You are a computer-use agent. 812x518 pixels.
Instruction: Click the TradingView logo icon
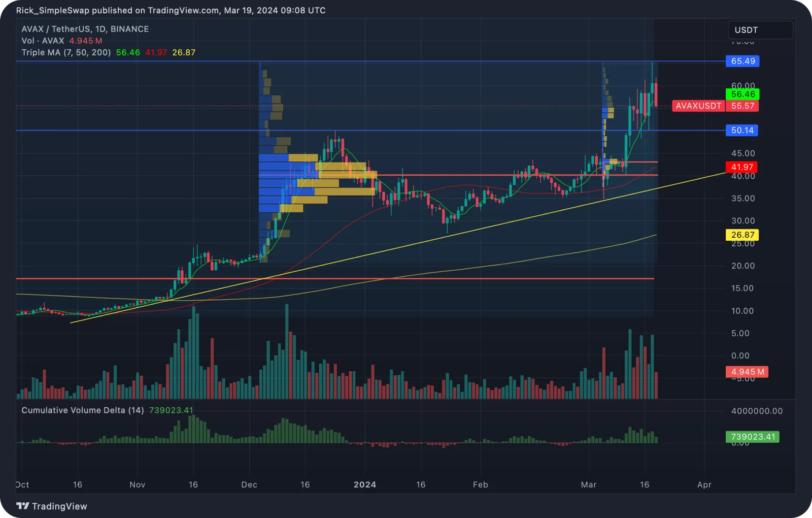[23, 506]
